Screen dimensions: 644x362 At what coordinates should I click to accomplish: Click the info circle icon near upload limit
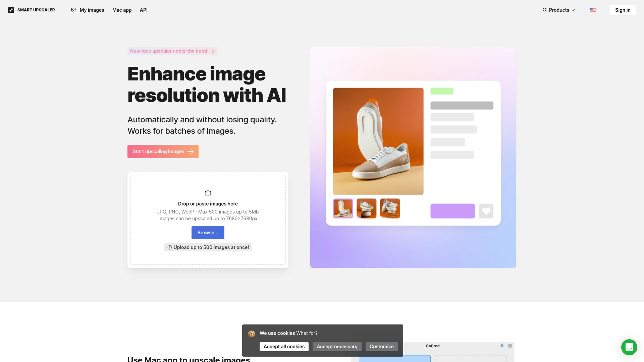[169, 247]
